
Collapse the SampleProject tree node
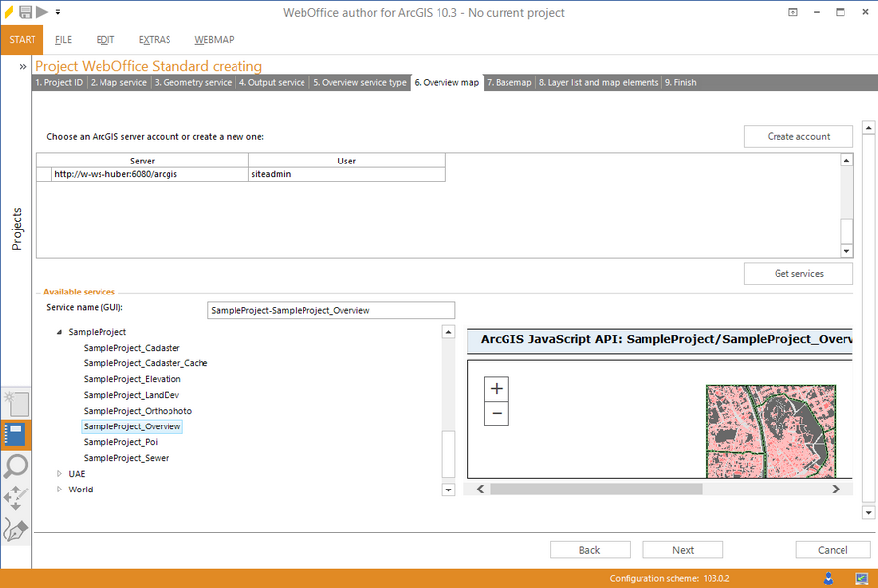click(60, 333)
